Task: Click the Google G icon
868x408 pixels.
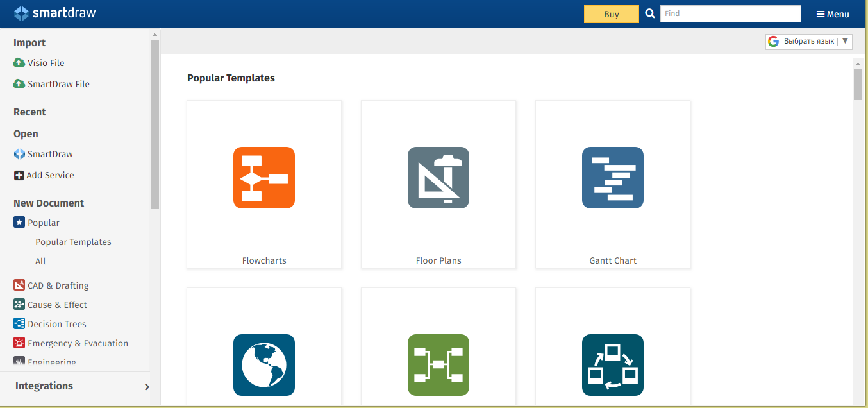Action: pyautogui.click(x=773, y=41)
